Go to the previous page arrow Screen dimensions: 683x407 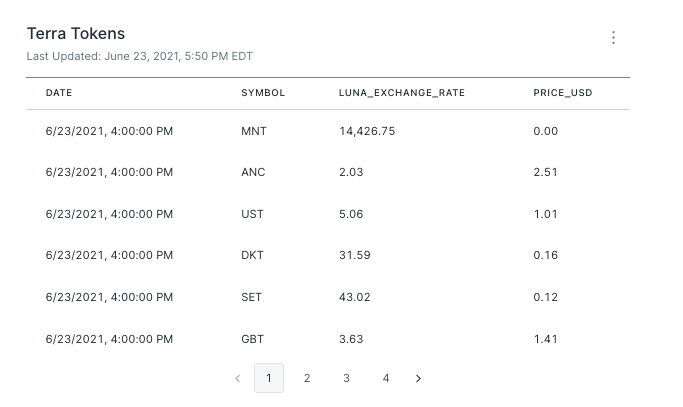click(x=237, y=378)
